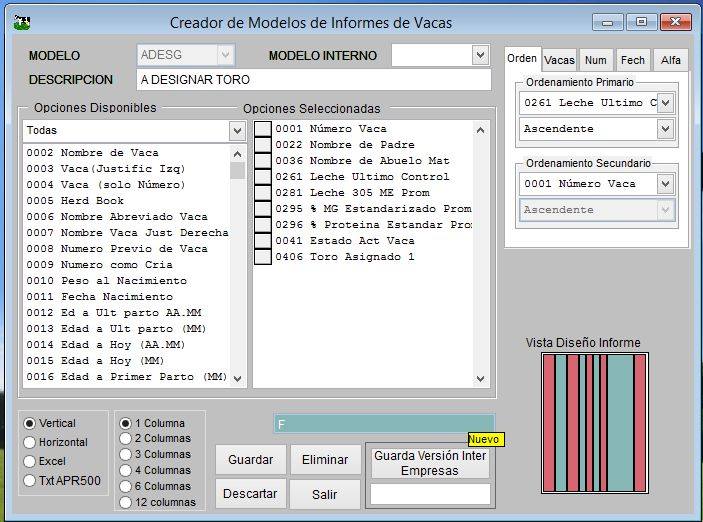Tick checkbox beside 0001 Número Vaca
Viewport: 703px width, 522px height.
[263, 129]
